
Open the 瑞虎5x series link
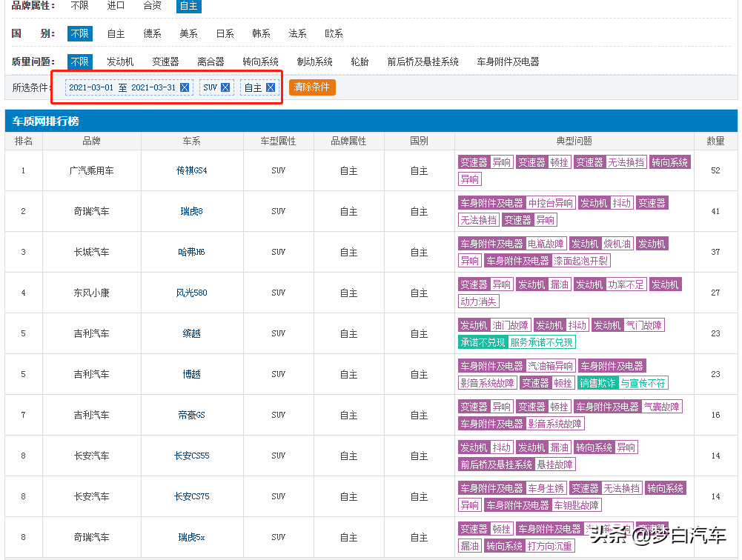192,537
